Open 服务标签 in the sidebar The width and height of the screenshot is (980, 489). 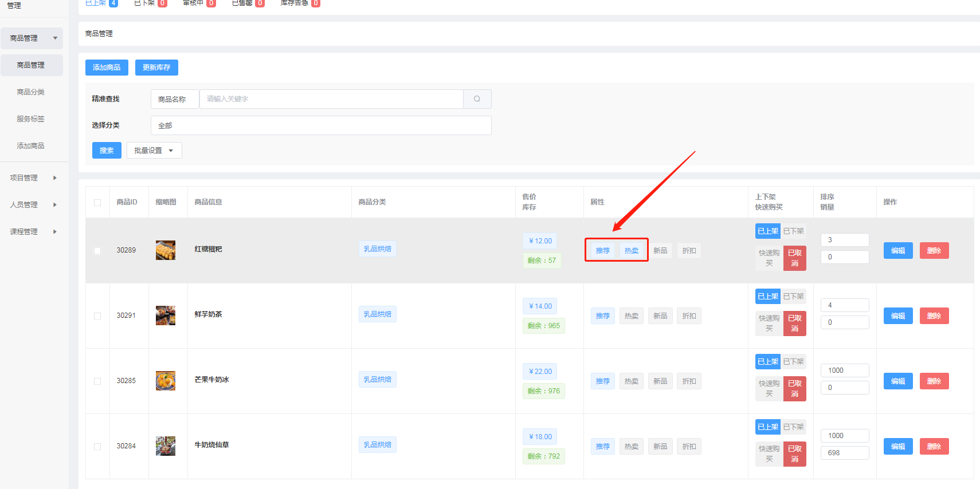tap(31, 119)
